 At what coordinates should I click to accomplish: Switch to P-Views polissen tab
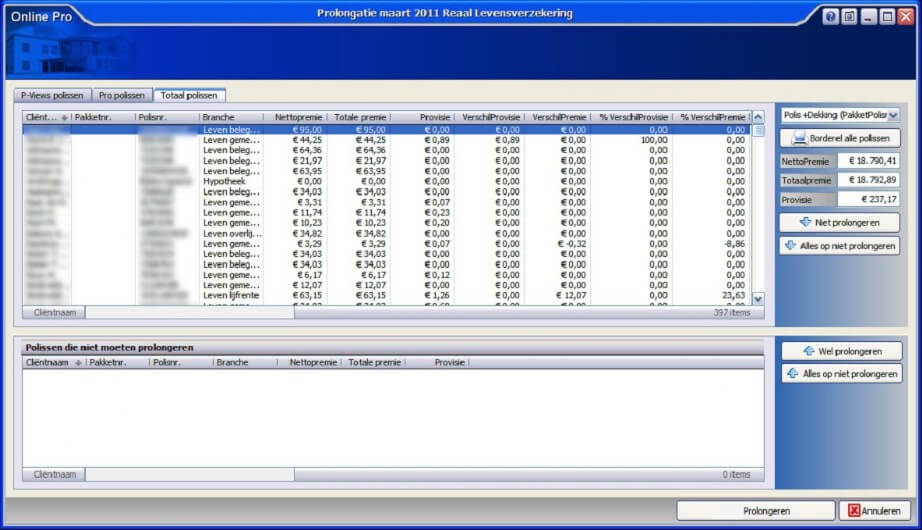(52, 95)
